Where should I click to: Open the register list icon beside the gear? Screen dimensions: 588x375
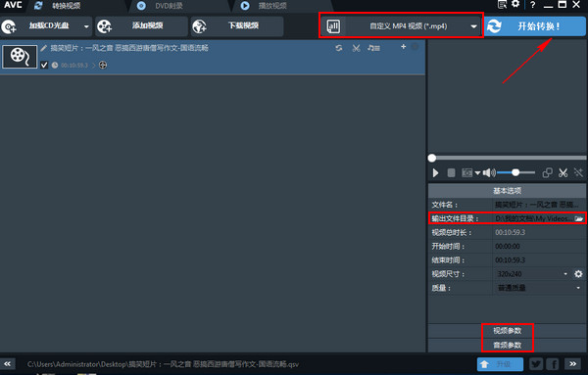(x=502, y=4)
